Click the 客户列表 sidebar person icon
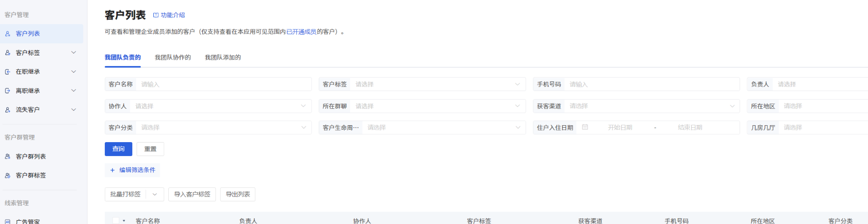The image size is (868, 224). click(x=8, y=34)
